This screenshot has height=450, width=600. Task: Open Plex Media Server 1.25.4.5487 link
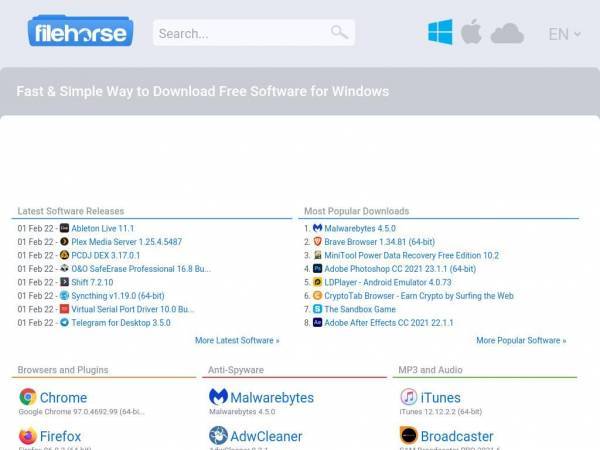tap(127, 242)
